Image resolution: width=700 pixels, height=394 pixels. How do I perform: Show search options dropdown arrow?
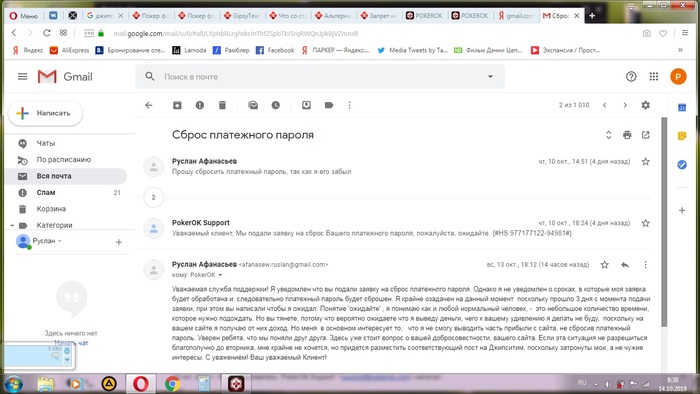tap(490, 77)
